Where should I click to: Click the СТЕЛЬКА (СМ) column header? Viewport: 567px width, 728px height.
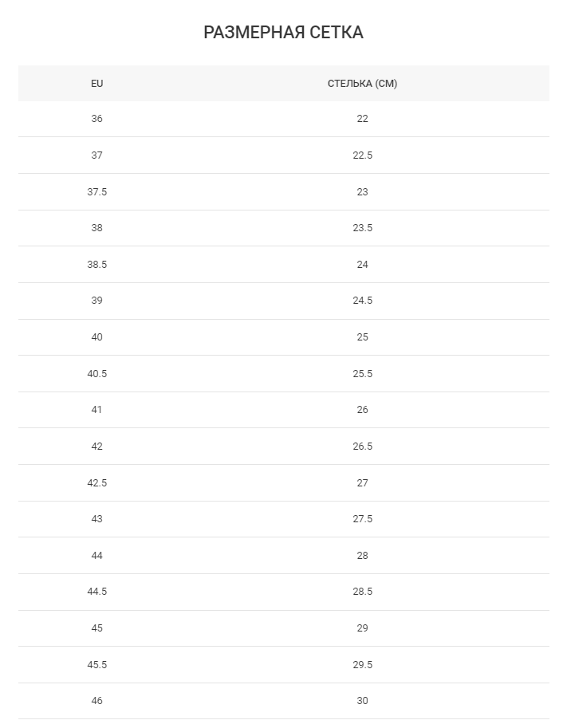click(x=362, y=84)
